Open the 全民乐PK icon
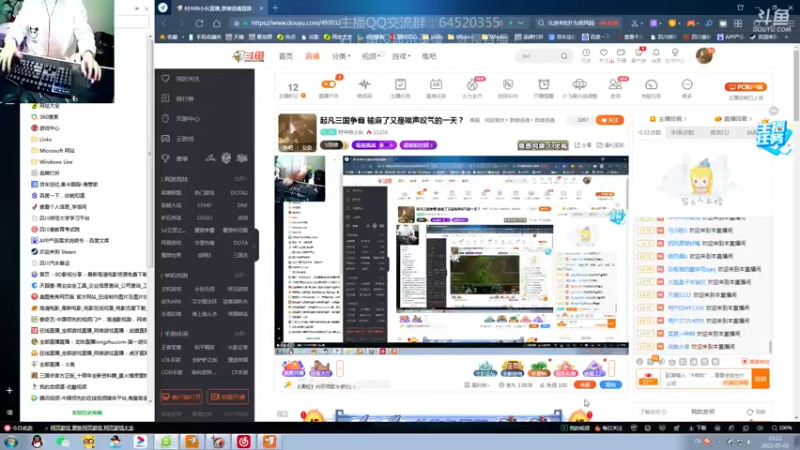The image size is (800, 450). [508, 85]
